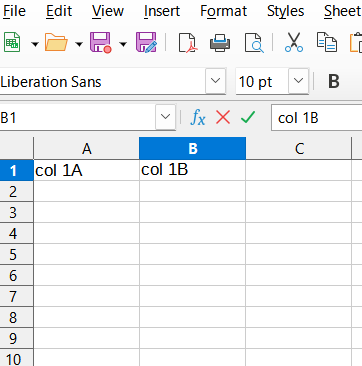Cancel cell input with red X
Screen dimensions: 362x366
[x=223, y=117]
